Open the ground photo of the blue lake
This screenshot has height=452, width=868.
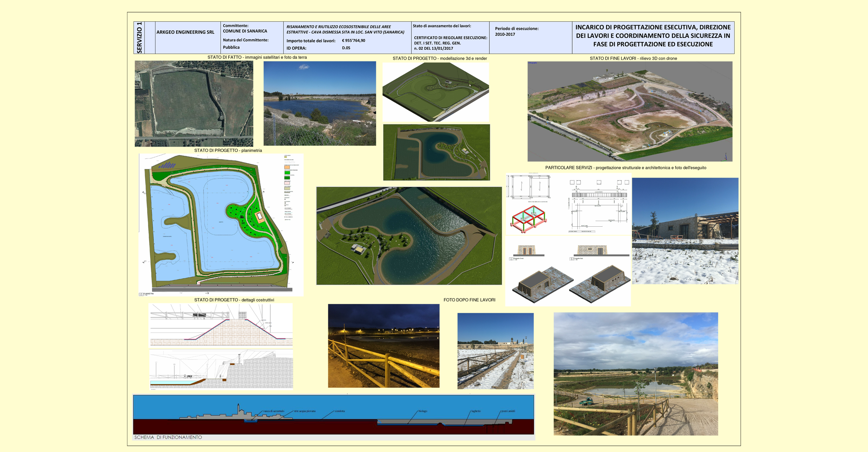coord(320,103)
